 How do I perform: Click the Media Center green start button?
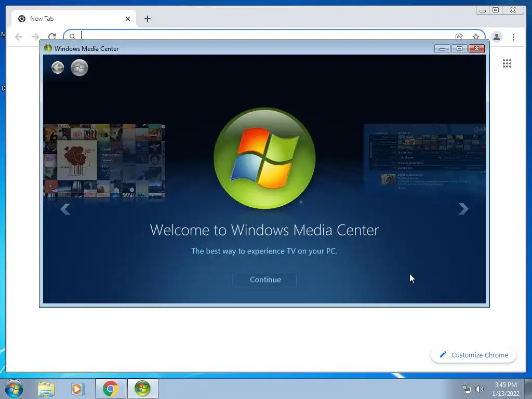click(79, 68)
